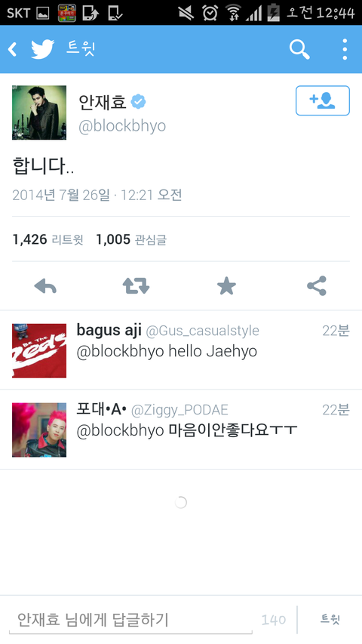362x644 pixels.
Task: Open the search magnifier icon
Action: pyautogui.click(x=299, y=49)
